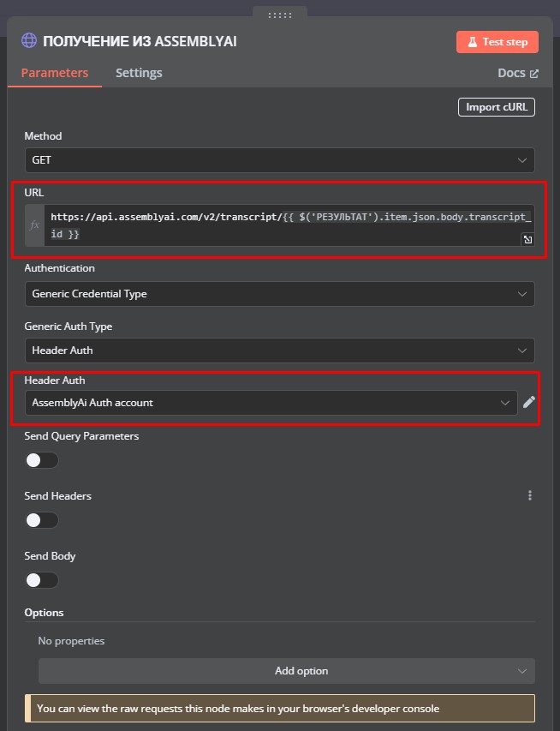The image size is (560, 731).
Task: Open the Method dropdown showing GET
Action: tap(279, 160)
